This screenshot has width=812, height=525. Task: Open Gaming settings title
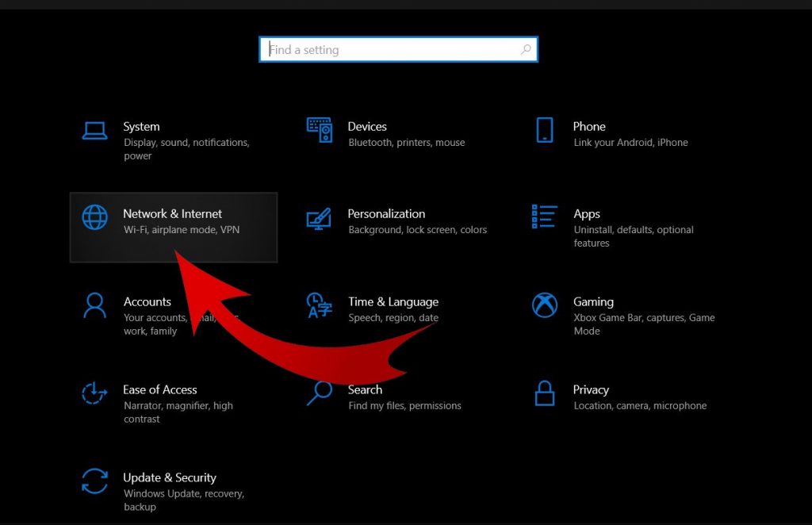click(x=593, y=302)
